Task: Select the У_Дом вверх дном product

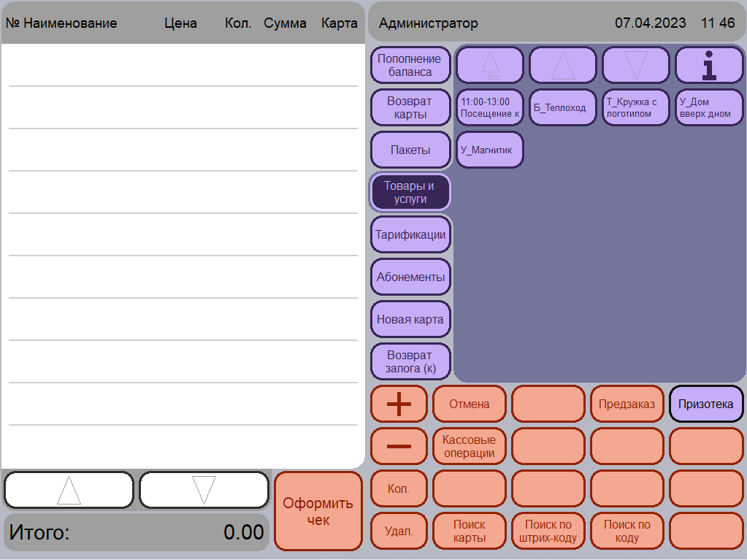Action: click(709, 107)
